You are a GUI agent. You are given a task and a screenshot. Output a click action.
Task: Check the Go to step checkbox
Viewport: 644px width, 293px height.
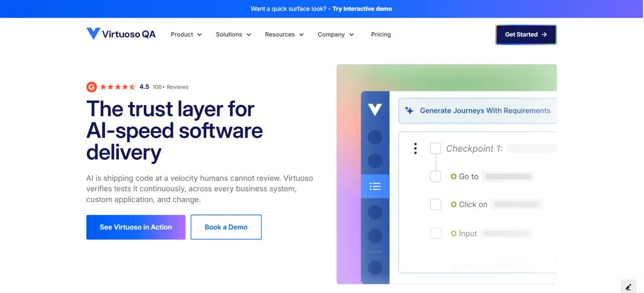pos(436,176)
